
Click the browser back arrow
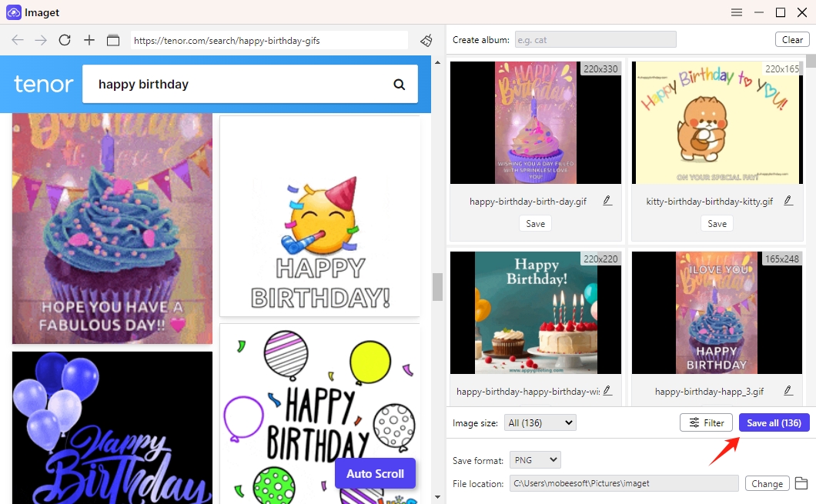point(18,40)
